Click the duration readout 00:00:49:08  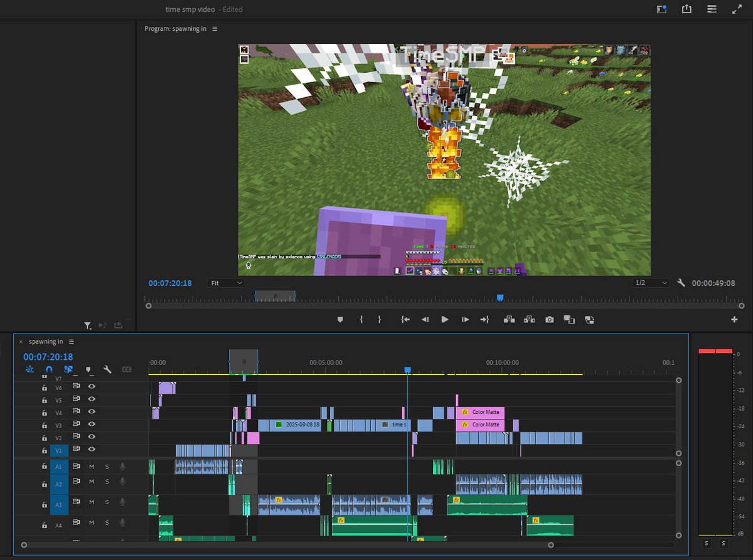[713, 283]
